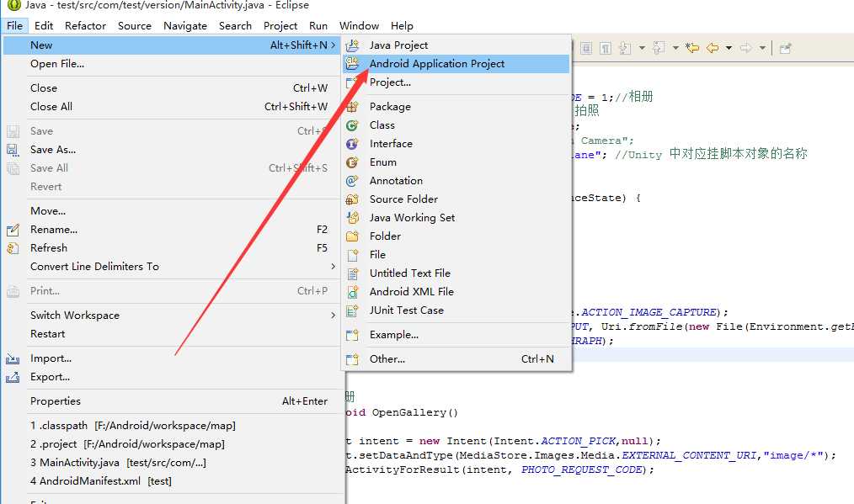Click the Refresh icon in the File menu
This screenshot has width=854, height=504.
(13, 248)
